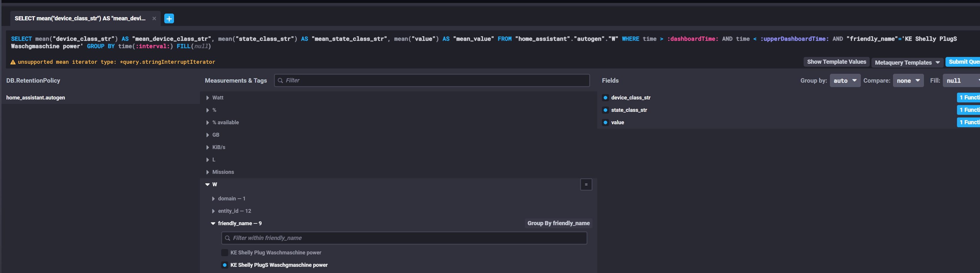Open the function selector for state_class_str
Viewport: 980px width, 273px height.
tap(968, 110)
